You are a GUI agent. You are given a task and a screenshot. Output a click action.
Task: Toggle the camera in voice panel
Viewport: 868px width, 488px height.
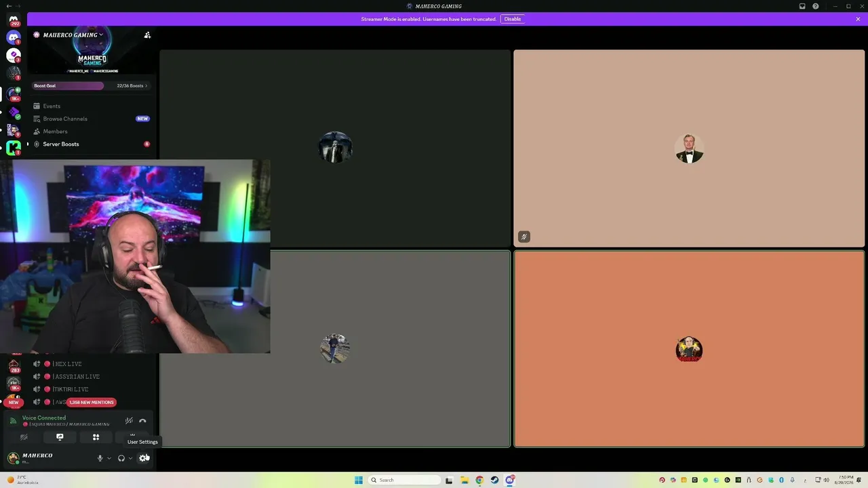(x=24, y=437)
